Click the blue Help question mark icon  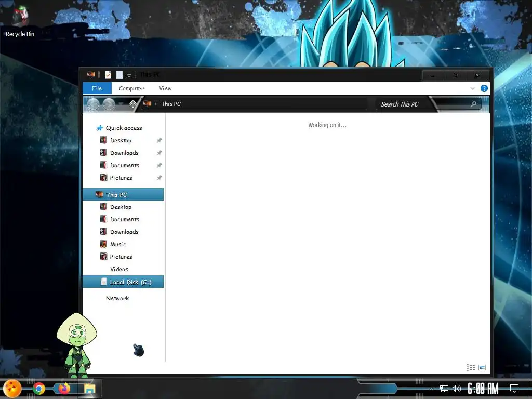pos(484,88)
